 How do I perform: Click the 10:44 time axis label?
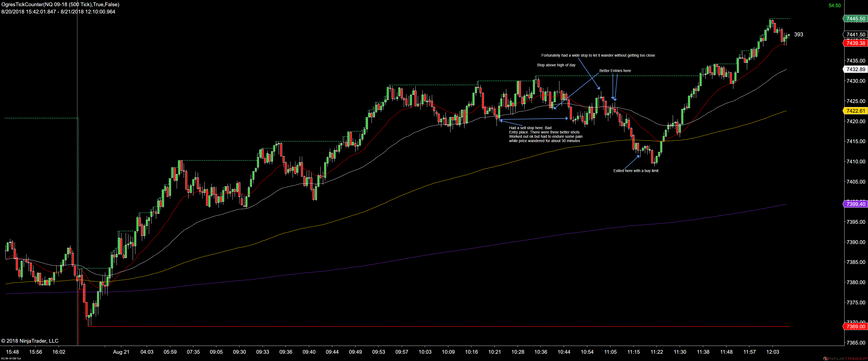tap(564, 352)
